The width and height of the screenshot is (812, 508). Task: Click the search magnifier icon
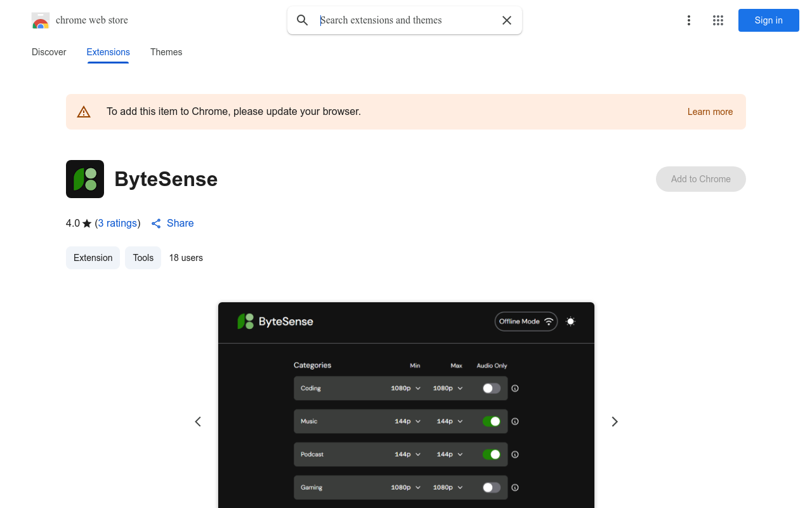pos(303,20)
